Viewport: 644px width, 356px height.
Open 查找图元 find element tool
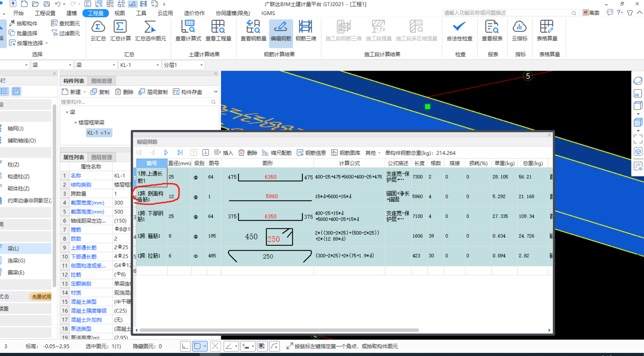(x=65, y=23)
